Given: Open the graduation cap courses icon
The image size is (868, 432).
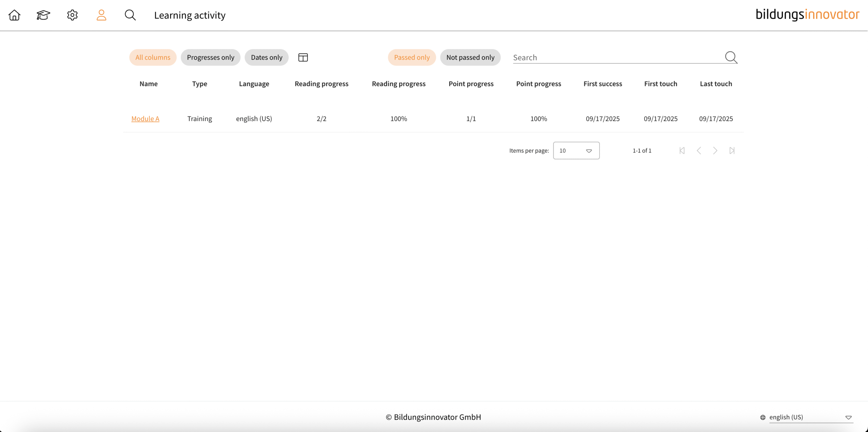Looking at the screenshot, I should tap(43, 15).
